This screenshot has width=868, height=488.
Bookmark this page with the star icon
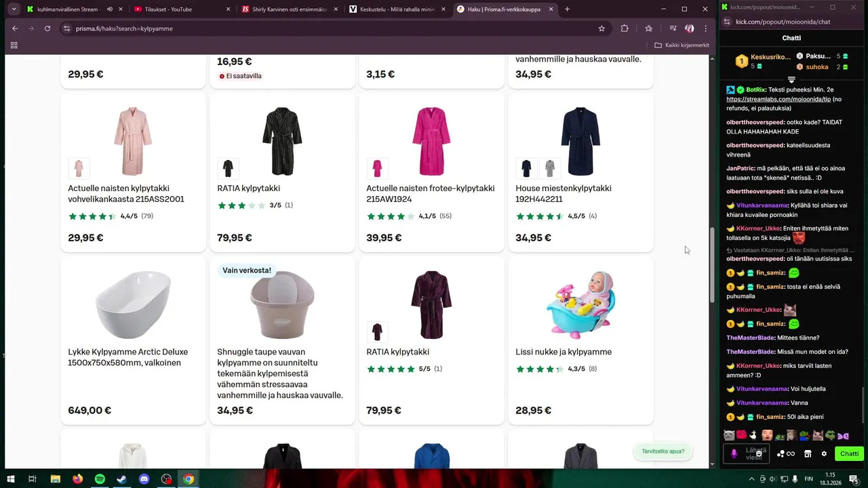(x=601, y=28)
